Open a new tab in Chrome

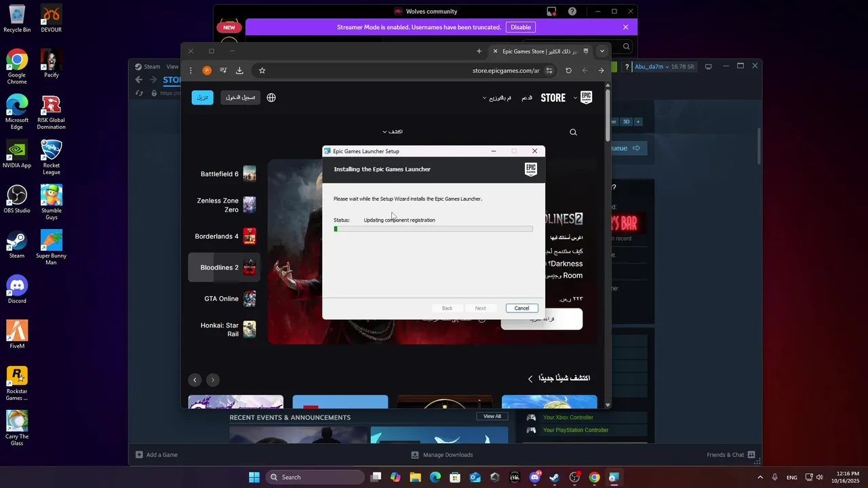pos(479,51)
